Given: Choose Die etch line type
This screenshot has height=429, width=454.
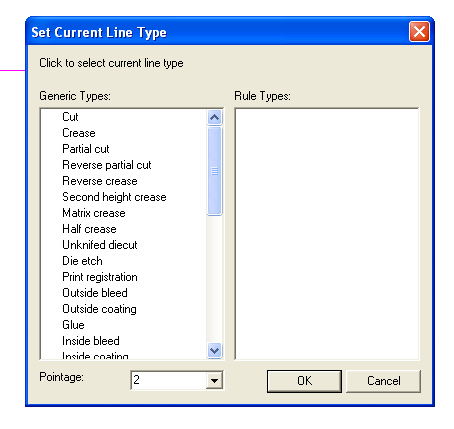Looking at the screenshot, I should pyautogui.click(x=82, y=261).
